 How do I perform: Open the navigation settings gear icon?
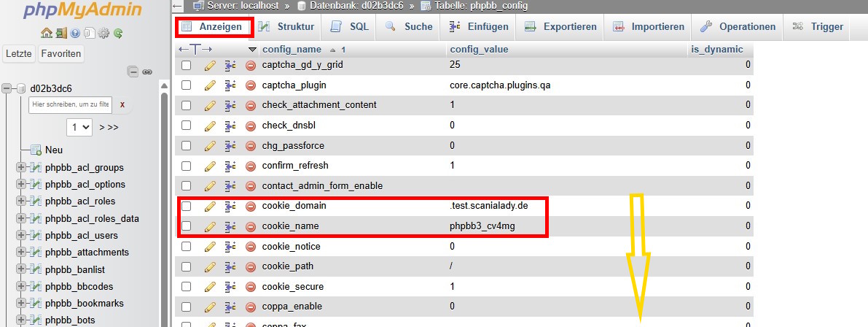tap(103, 33)
